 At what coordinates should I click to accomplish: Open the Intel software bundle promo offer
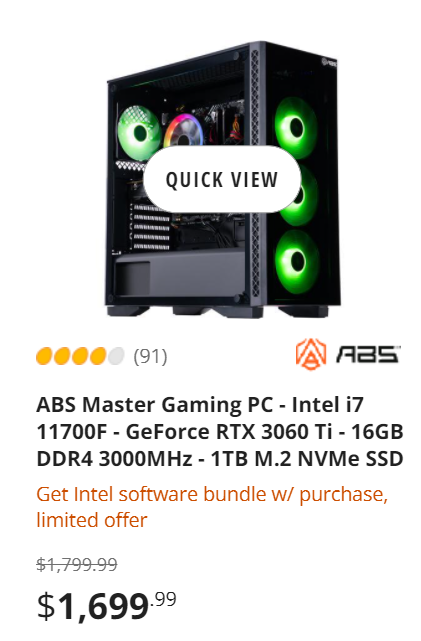pos(212,507)
